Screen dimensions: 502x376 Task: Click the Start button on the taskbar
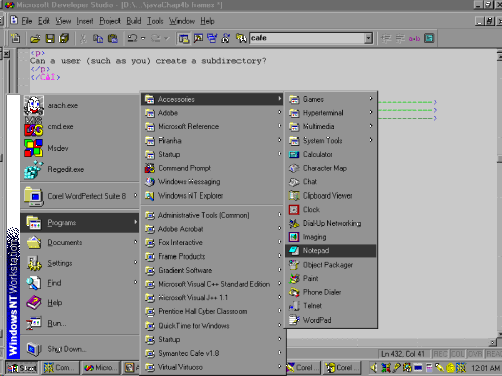tap(22, 368)
